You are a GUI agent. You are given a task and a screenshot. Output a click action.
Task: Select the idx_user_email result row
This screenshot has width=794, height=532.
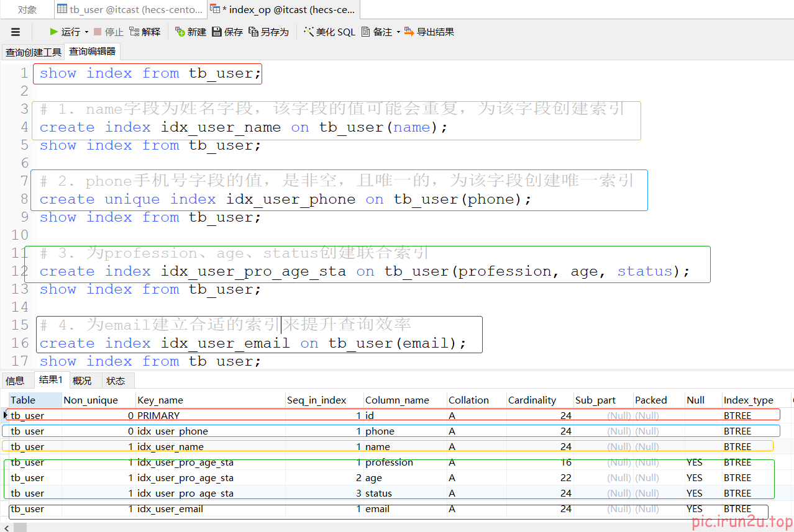pos(170,509)
